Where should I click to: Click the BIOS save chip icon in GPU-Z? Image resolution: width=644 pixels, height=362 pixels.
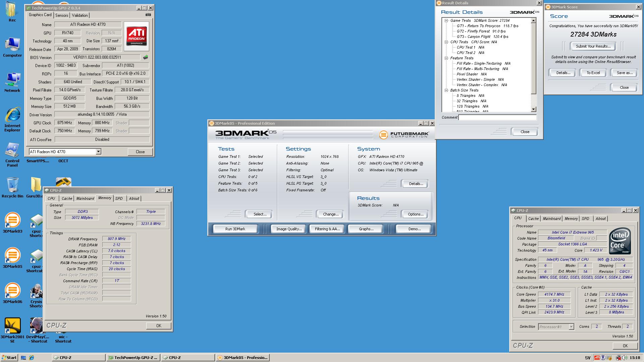[146, 57]
